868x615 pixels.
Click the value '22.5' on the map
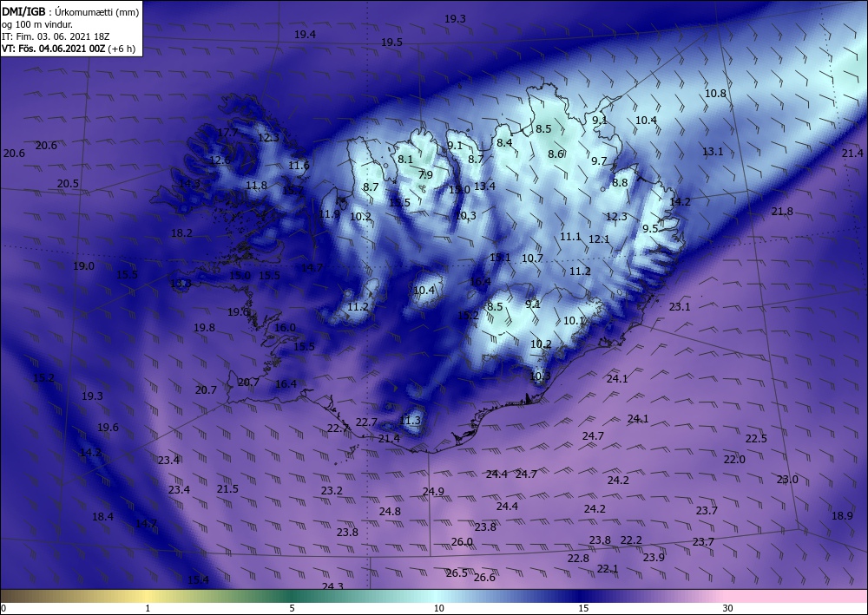click(x=756, y=439)
